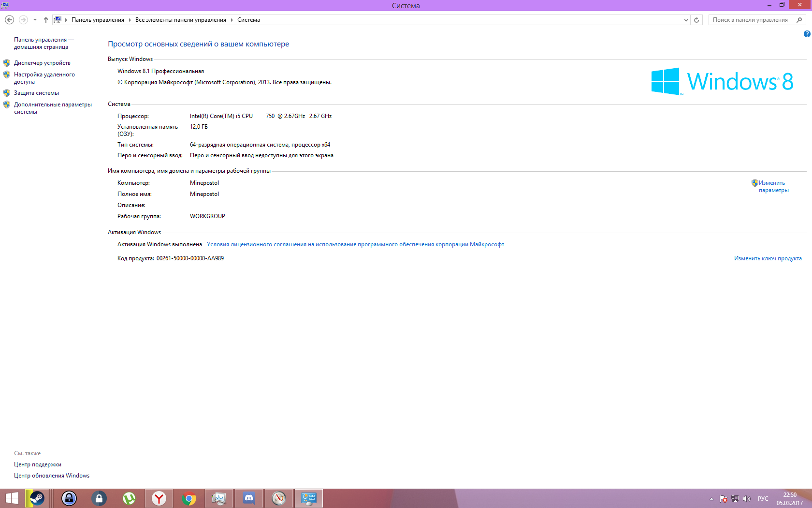Open the help question mark icon
Viewport: 812px width, 508px height.
pos(807,34)
